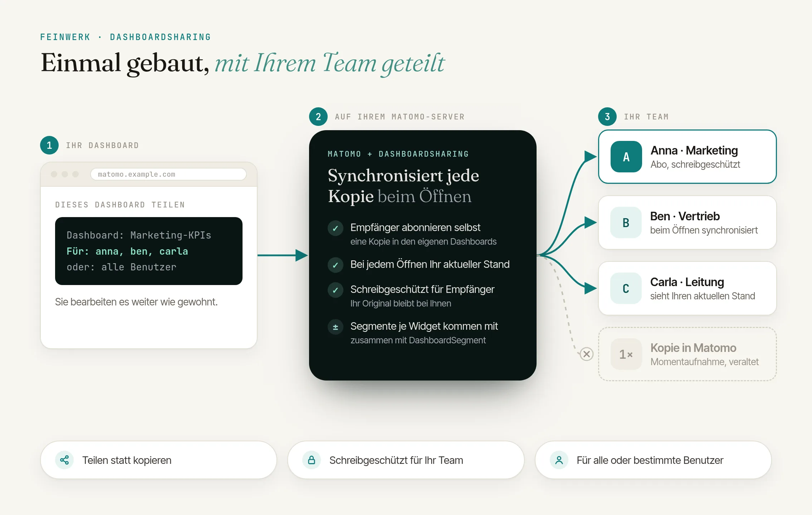The width and height of the screenshot is (812, 515).
Task: Open the Carla · Leitung card
Action: [687, 288]
